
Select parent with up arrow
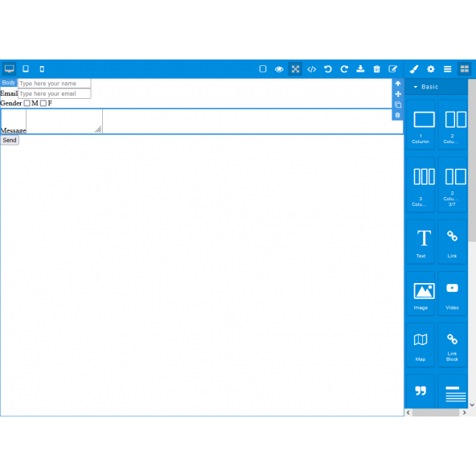(398, 84)
